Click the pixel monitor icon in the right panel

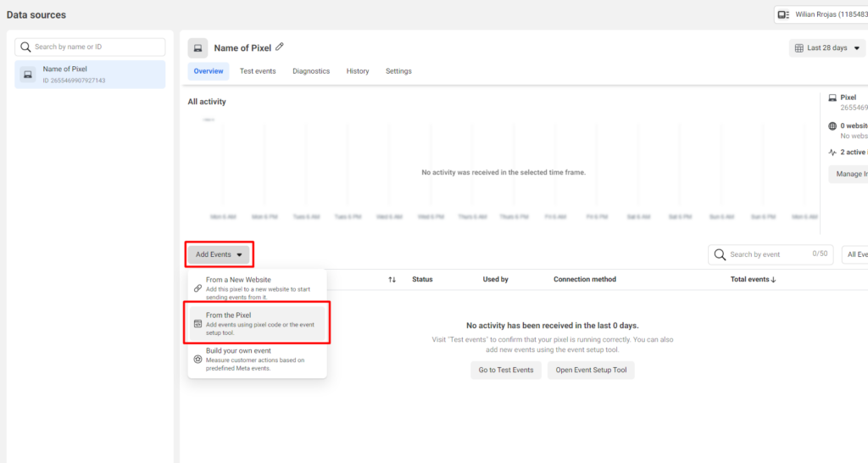point(832,98)
